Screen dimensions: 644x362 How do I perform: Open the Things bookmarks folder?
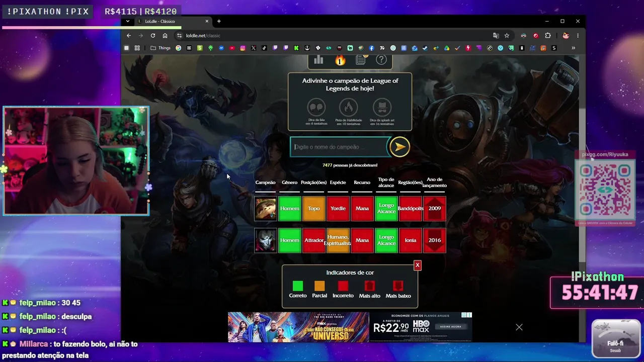click(160, 48)
